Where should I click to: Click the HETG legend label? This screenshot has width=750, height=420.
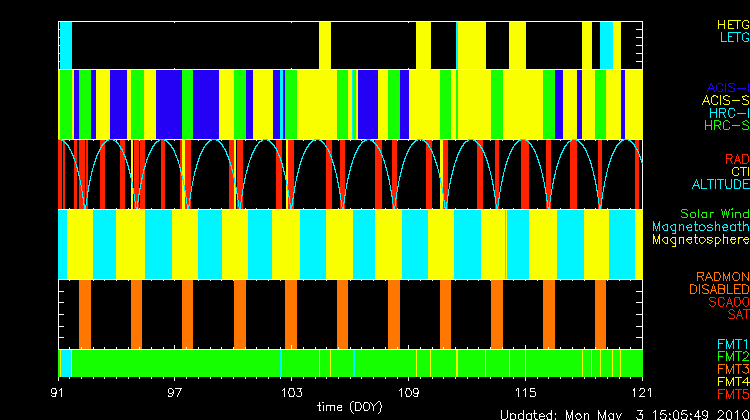click(x=732, y=24)
